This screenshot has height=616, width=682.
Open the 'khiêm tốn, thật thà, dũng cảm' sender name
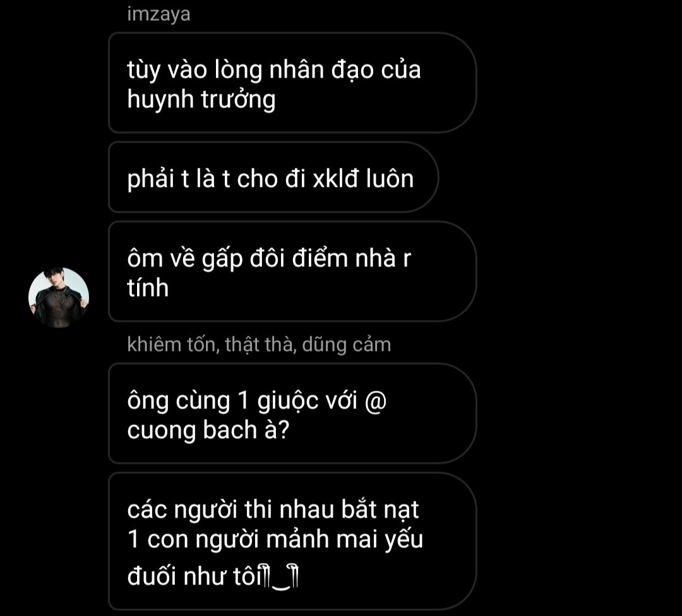260,345
